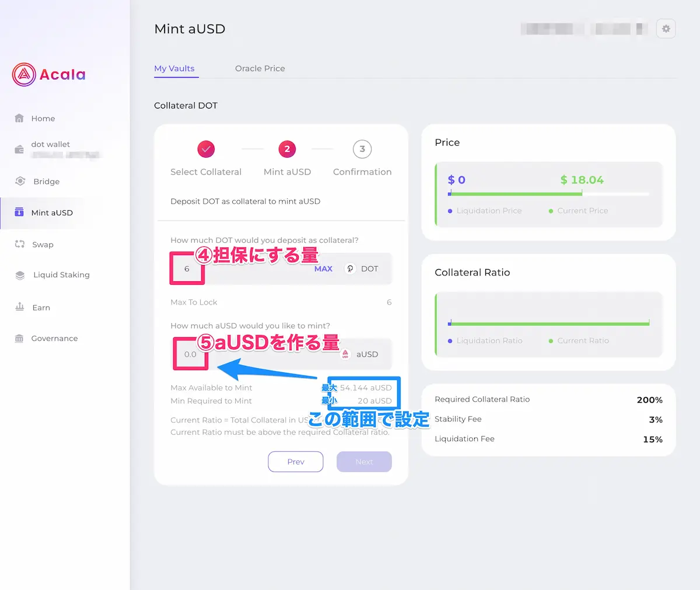This screenshot has height=590, width=700.
Task: Click the Mint aUSD page title
Action: click(x=190, y=29)
